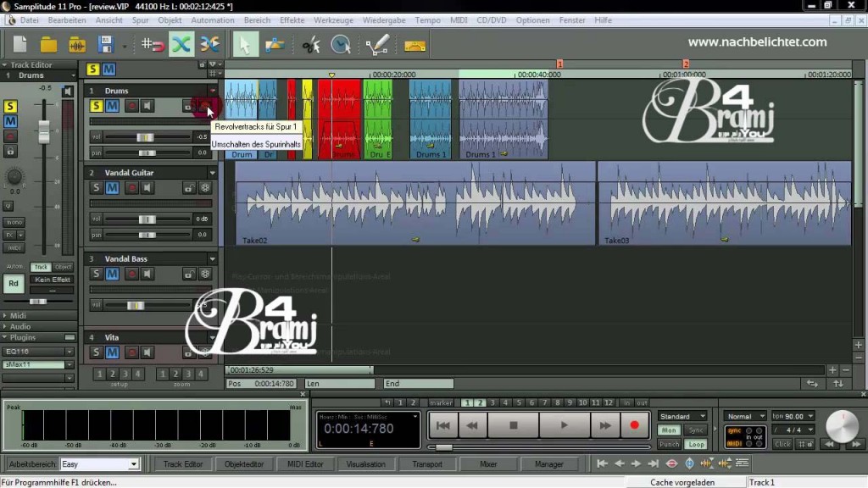The width and height of the screenshot is (868, 488).
Task: Click the freeze snowflake icon on Vandal Guitar
Action: (204, 188)
